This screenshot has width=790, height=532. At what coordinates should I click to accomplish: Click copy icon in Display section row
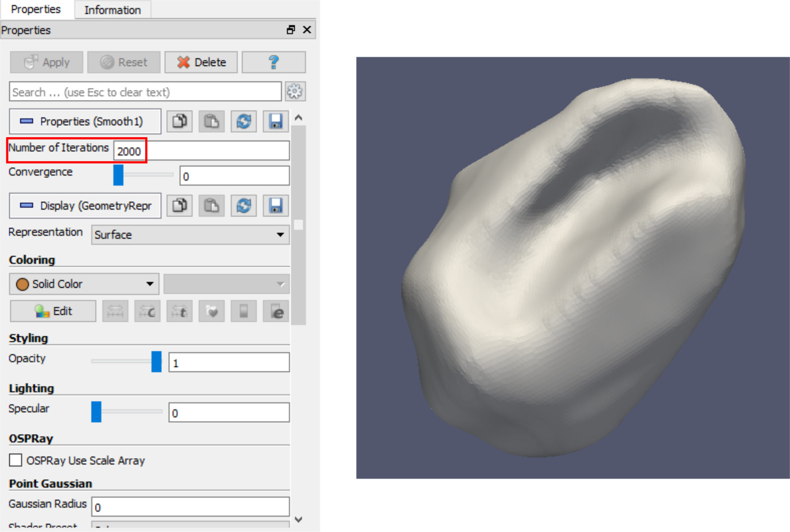point(179,206)
